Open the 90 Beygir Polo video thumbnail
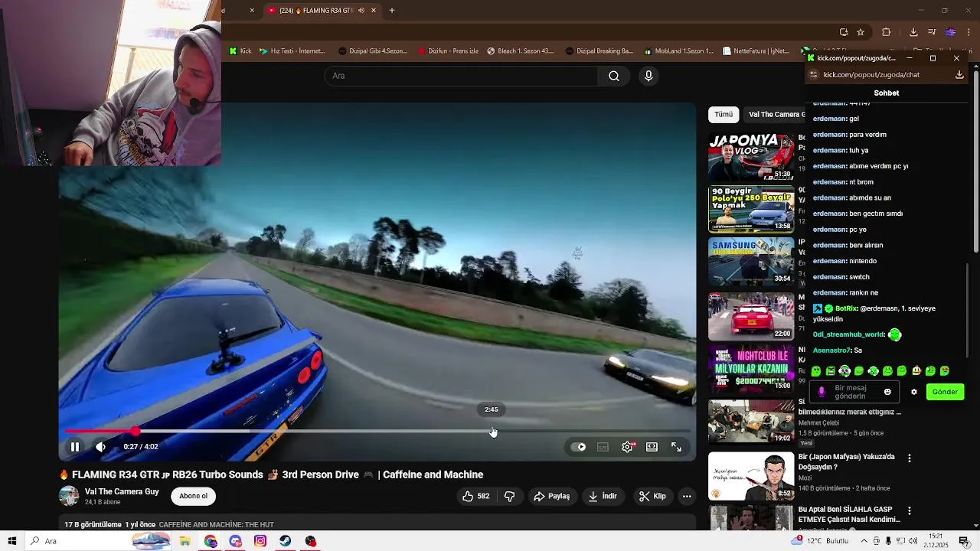 tap(751, 209)
